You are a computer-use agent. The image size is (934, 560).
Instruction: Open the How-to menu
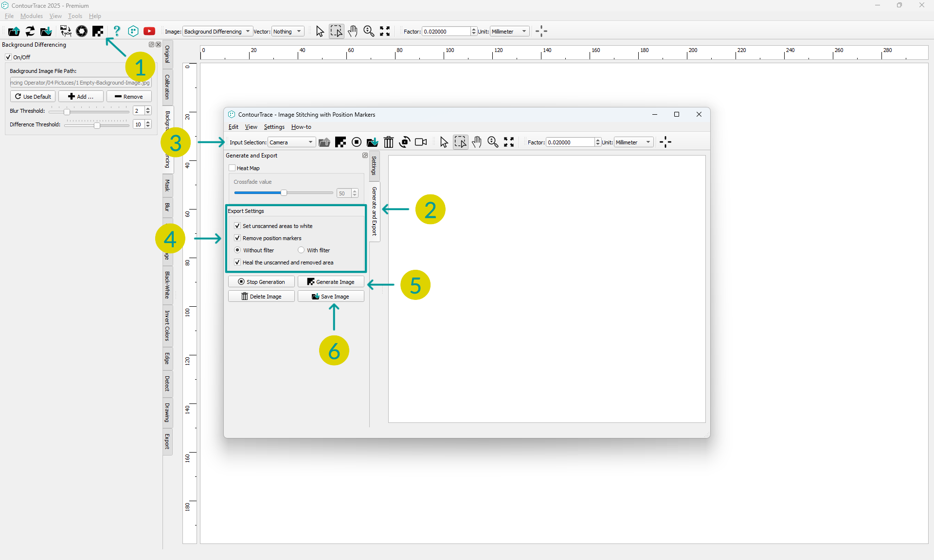tap(301, 127)
